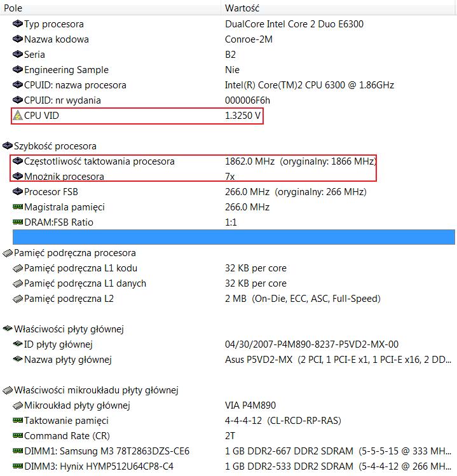Click the Wartość column header
The image size is (457, 476).
[242, 8]
